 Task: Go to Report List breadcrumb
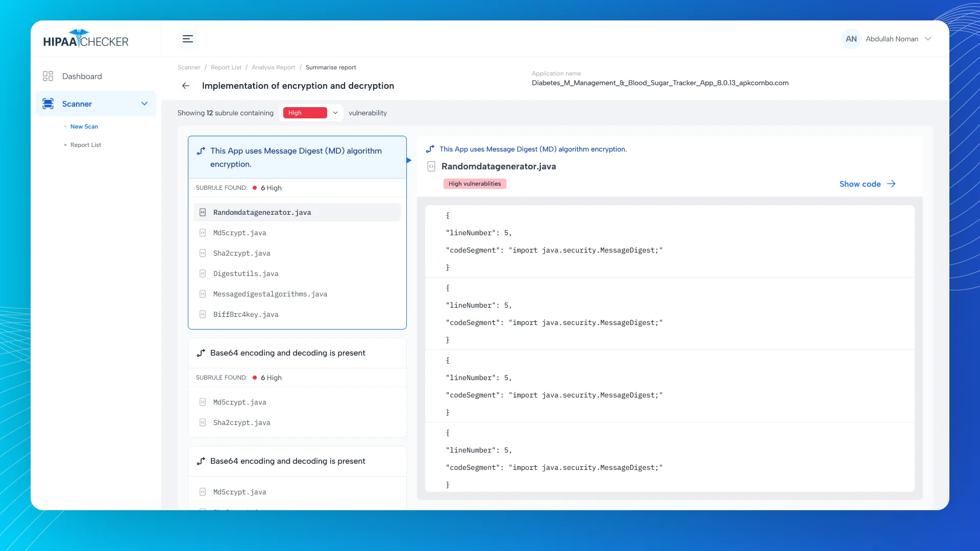point(226,67)
